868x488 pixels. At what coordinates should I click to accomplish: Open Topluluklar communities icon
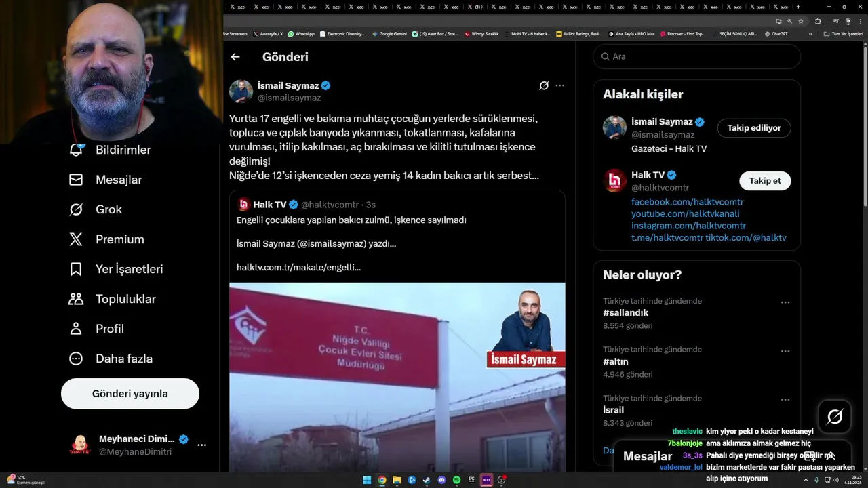pos(76,299)
